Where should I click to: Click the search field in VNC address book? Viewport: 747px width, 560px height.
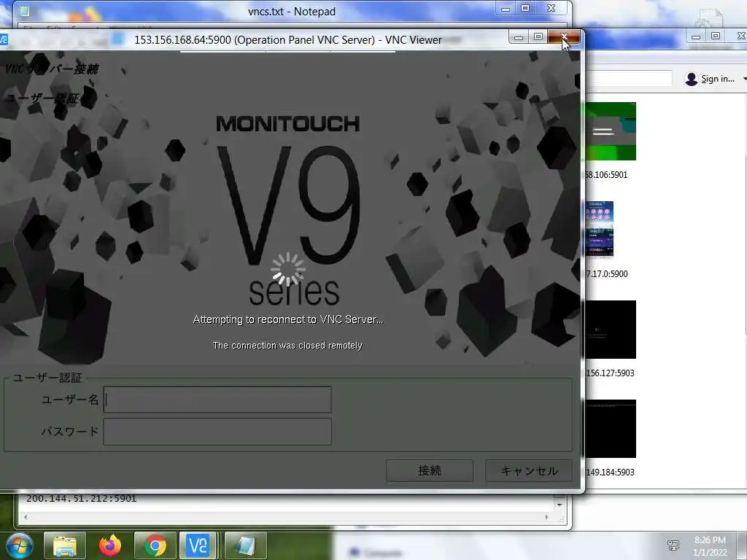[x=629, y=79]
